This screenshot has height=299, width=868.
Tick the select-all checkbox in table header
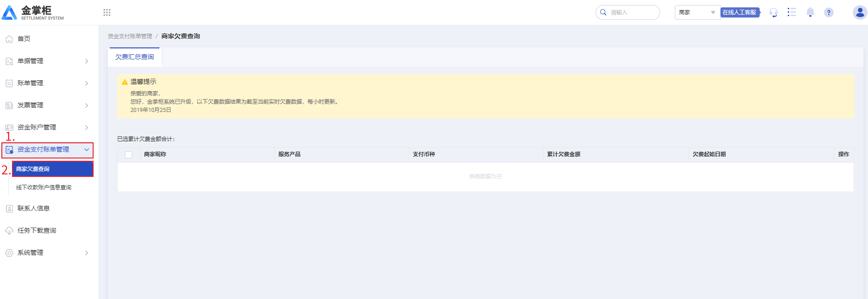click(129, 155)
